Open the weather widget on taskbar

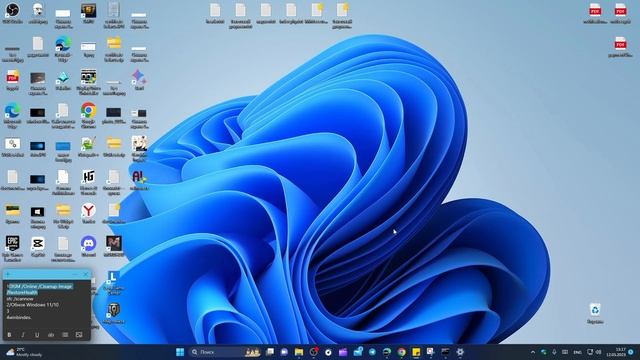tap(24, 352)
